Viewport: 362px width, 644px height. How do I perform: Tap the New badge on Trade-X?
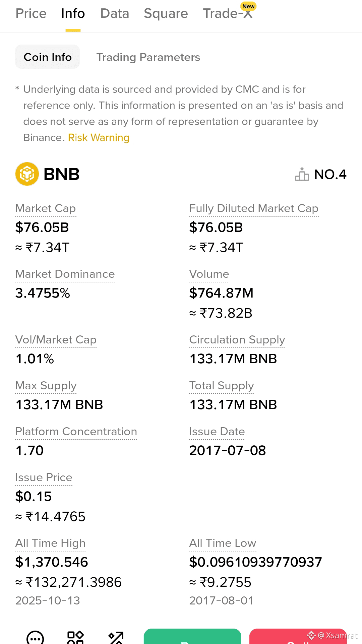point(248,6)
